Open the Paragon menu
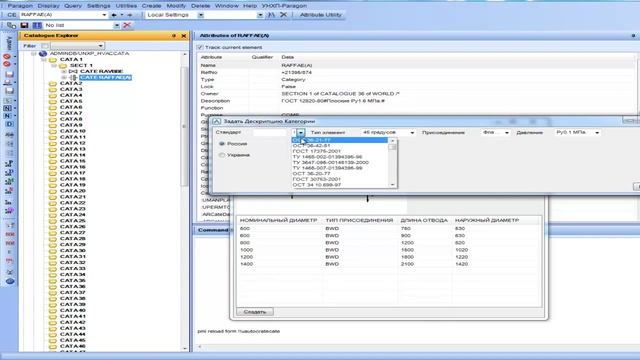 (20, 6)
